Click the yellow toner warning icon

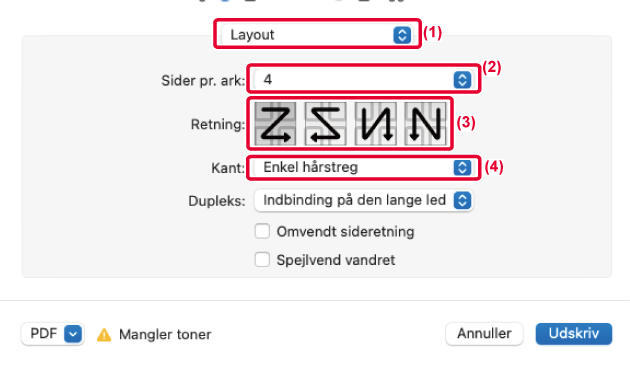(x=104, y=334)
